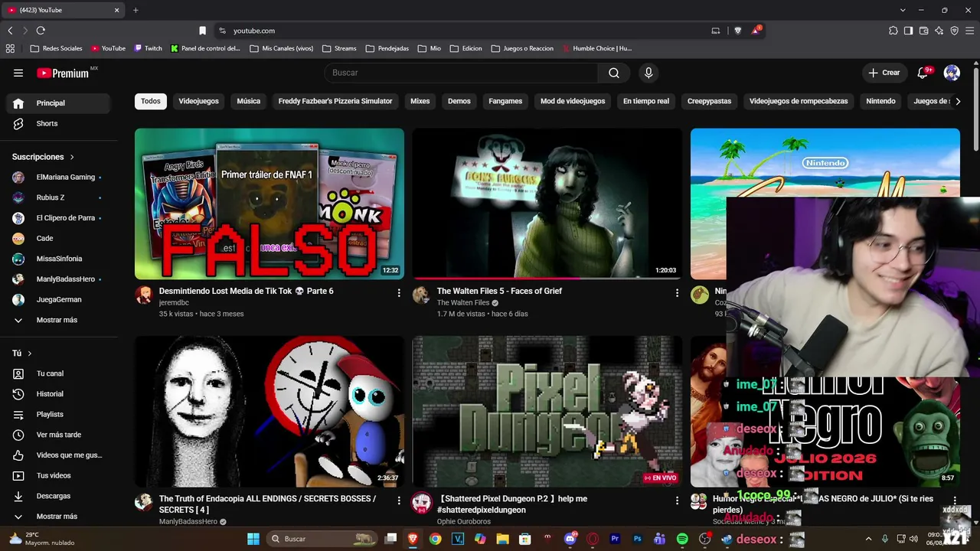
Task: Toggle the browser sidebar panel
Action: (x=908, y=31)
